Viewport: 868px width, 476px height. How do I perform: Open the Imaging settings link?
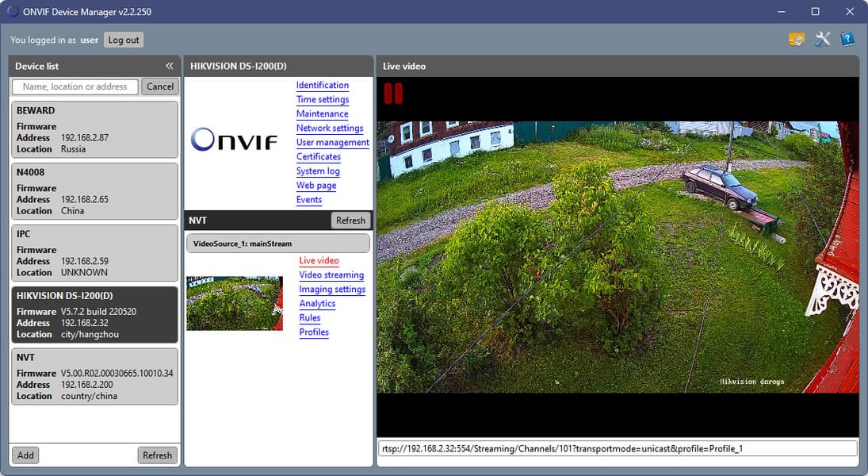(x=332, y=290)
